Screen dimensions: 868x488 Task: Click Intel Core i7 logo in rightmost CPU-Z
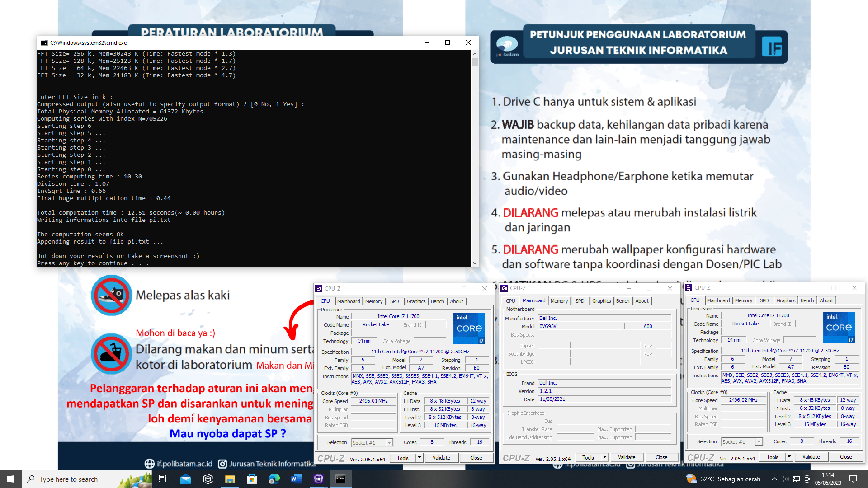click(839, 328)
